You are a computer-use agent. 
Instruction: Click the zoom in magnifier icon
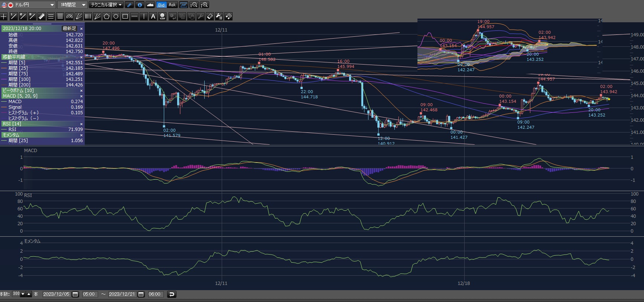[x=204, y=5]
